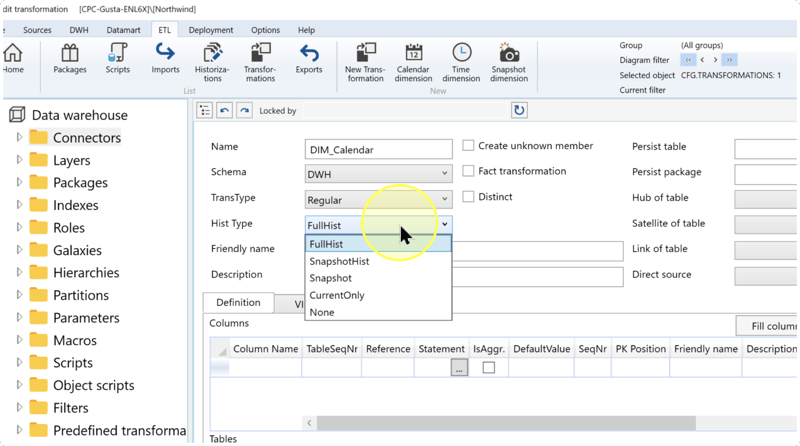Expand the Packages folder in tree

click(19, 182)
